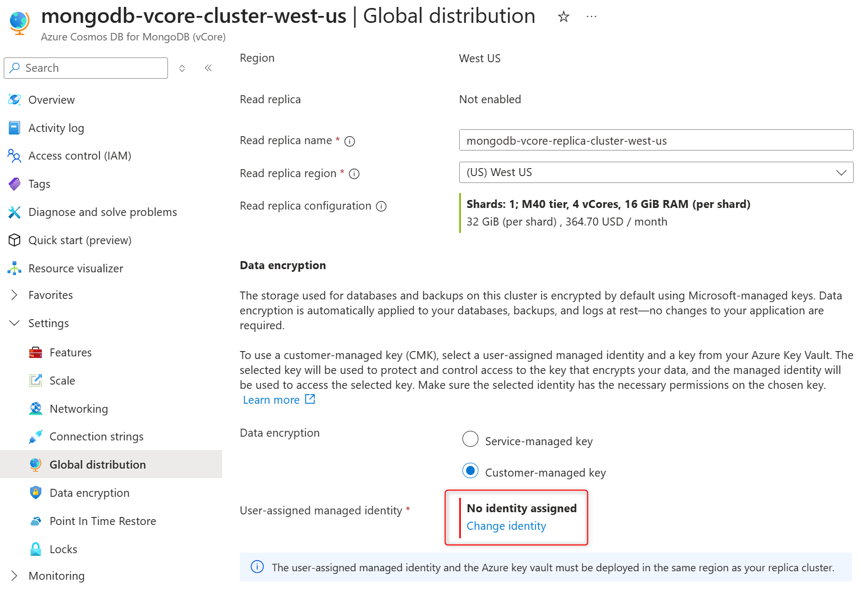Click the favorite star icon
Viewport: 868px width, 592px height.
coord(563,17)
